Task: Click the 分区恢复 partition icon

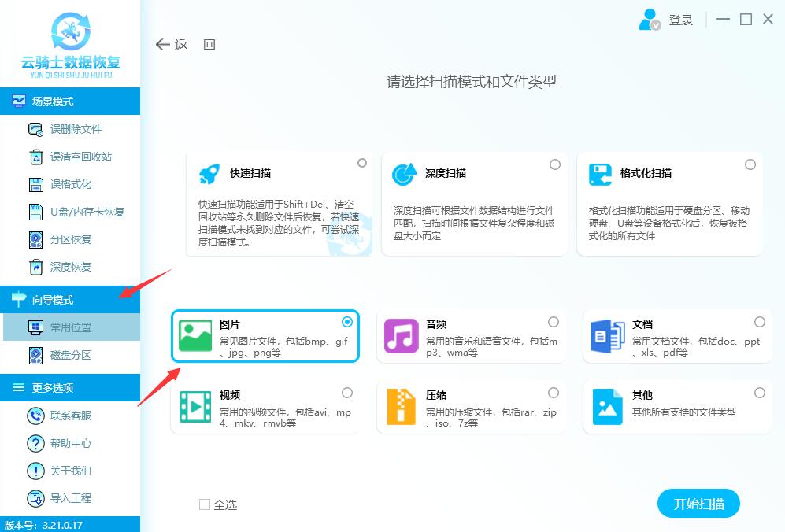Action: point(36,240)
